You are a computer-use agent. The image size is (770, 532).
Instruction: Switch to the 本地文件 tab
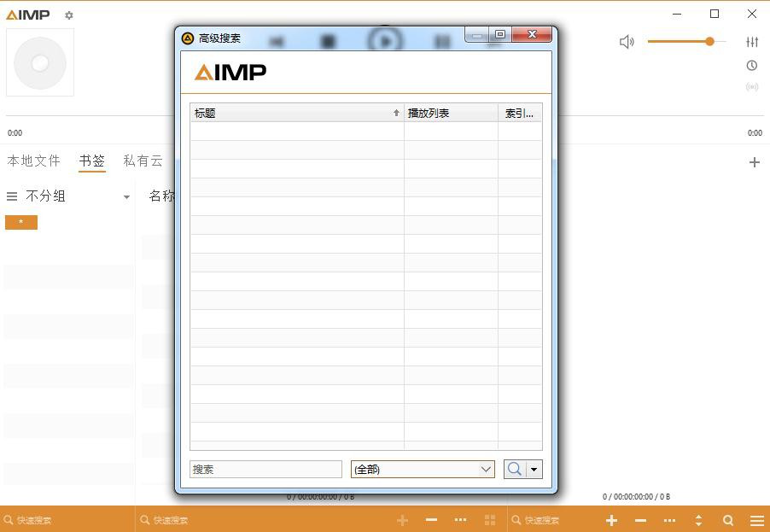34,161
